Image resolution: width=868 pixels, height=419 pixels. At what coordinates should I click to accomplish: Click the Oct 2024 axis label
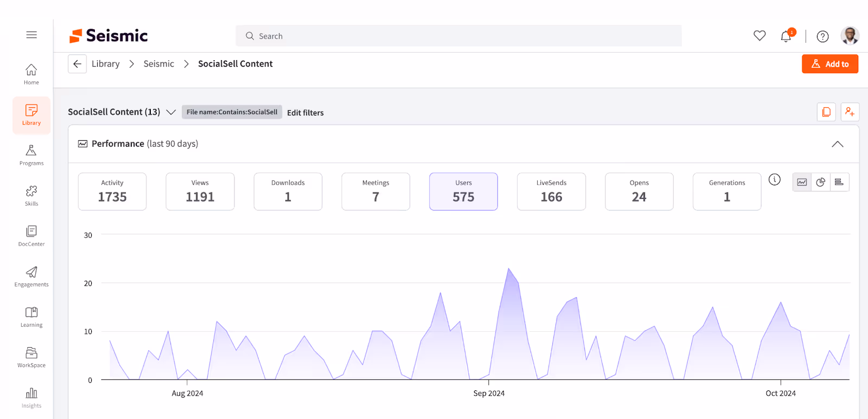point(781,394)
